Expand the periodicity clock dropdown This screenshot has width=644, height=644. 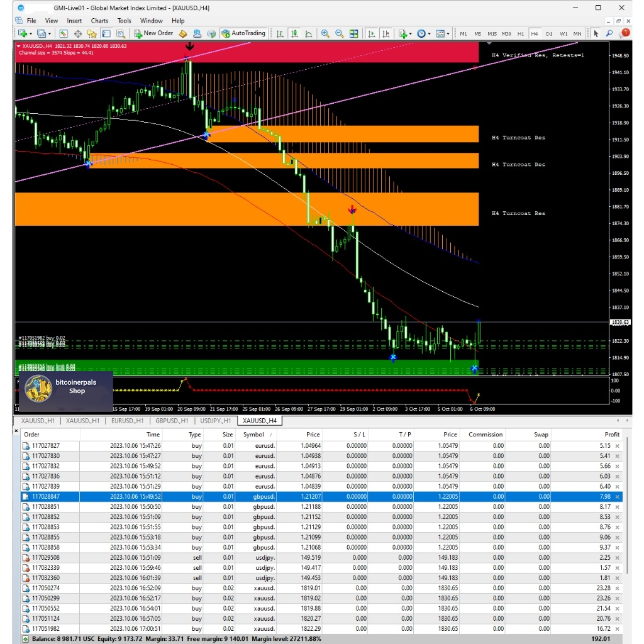pyautogui.click(x=429, y=33)
